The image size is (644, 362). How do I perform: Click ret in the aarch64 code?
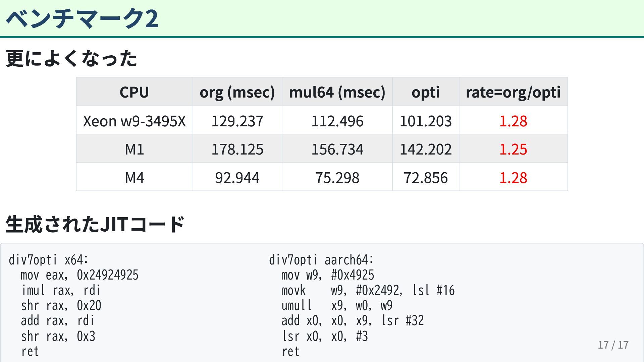(290, 352)
